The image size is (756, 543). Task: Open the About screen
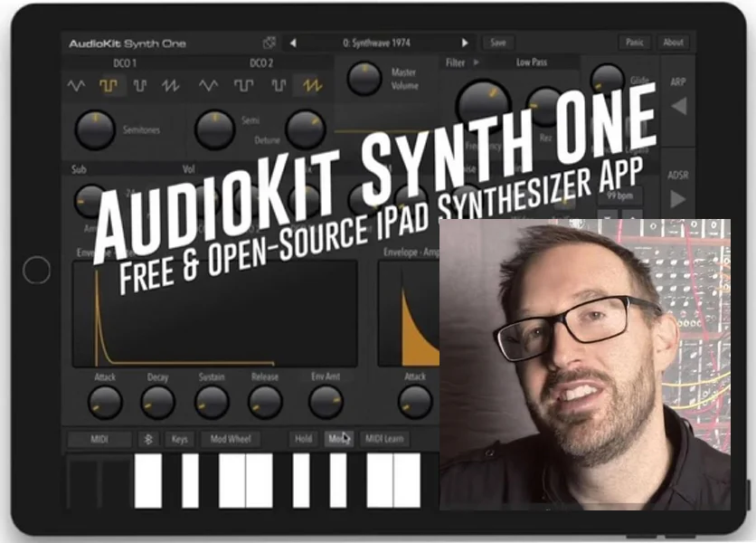[x=673, y=43]
